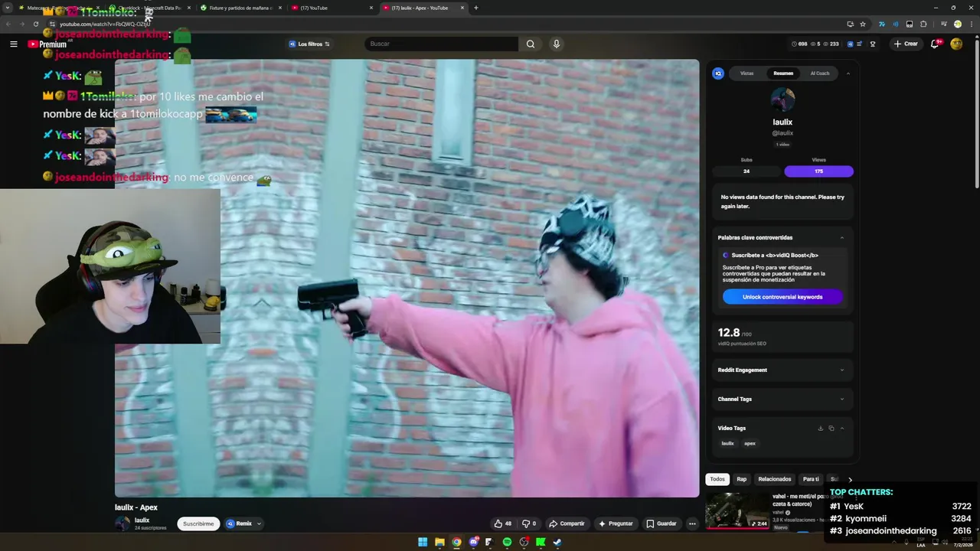The width and height of the screenshot is (980, 551).
Task: Dislike the video with thumbs down
Action: (x=529, y=523)
